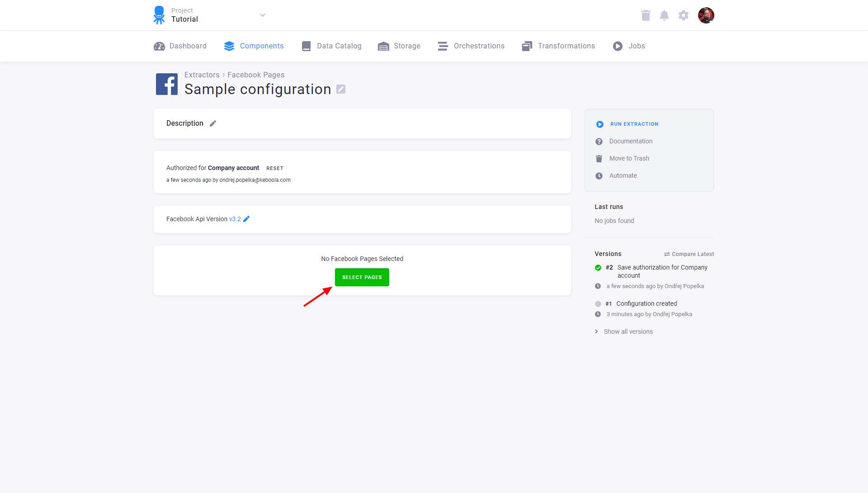Click the Dashboard gauge icon

[159, 46]
